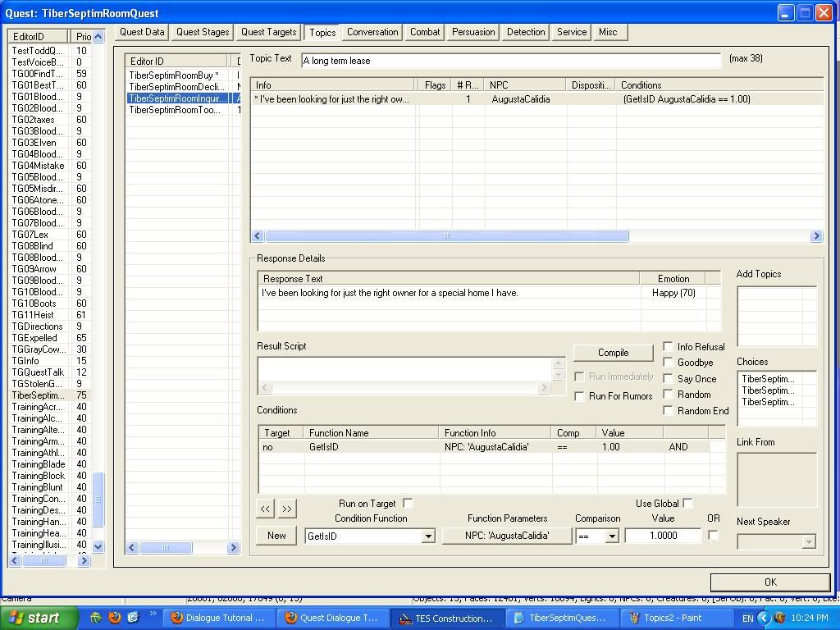840x630 pixels.
Task: Select the Happy (70) emotion cell
Action: (673, 293)
